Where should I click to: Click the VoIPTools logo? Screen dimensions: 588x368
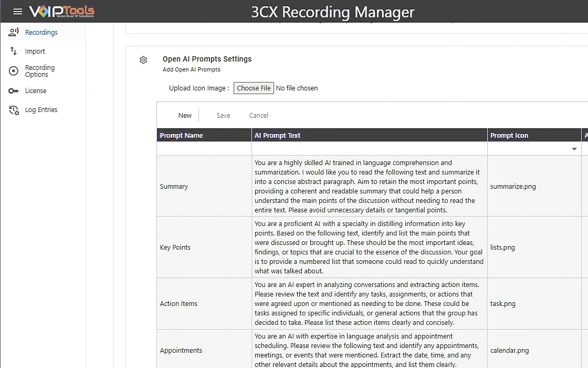pos(62,11)
